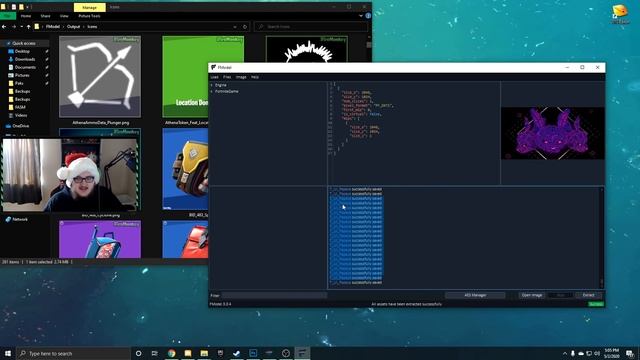640x360 pixels.
Task: Open Cortana from the taskbar
Action: (x=138, y=353)
